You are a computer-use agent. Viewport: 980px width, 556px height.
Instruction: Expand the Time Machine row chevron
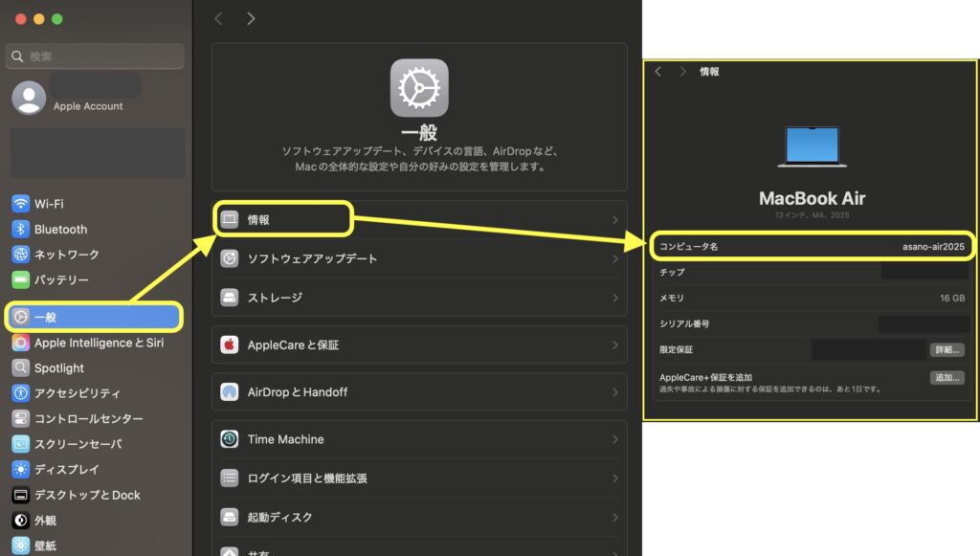[615, 440]
